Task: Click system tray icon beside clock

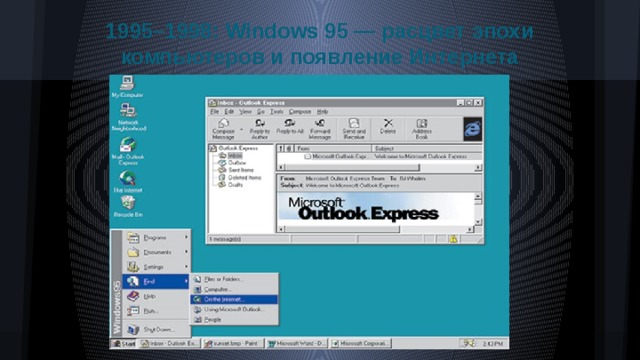Action: (x=469, y=344)
